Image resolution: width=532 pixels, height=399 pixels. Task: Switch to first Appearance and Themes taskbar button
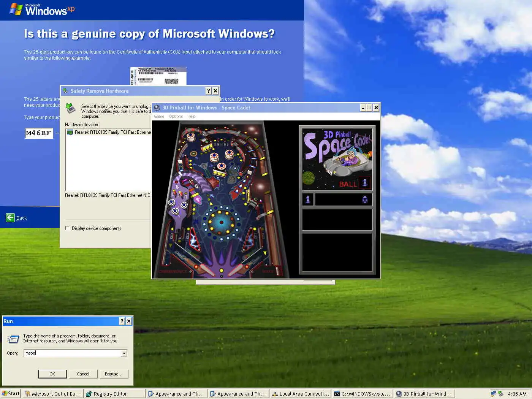pyautogui.click(x=177, y=394)
